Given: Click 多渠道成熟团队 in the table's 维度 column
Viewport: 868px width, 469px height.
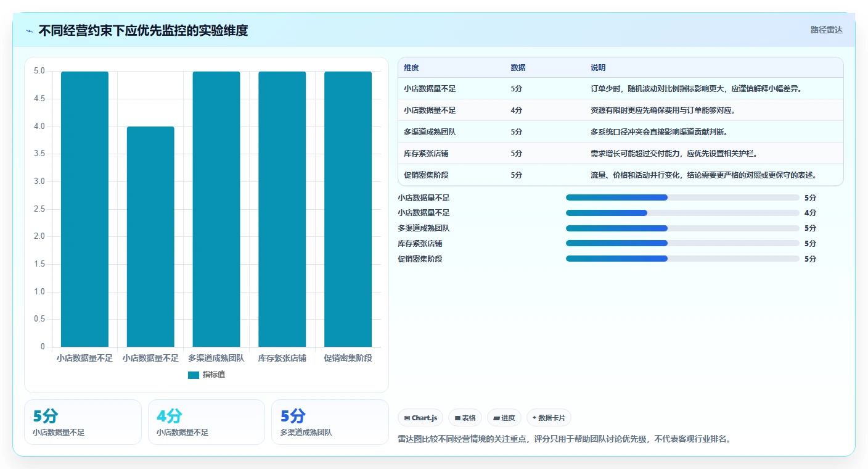Looking at the screenshot, I should (x=430, y=132).
